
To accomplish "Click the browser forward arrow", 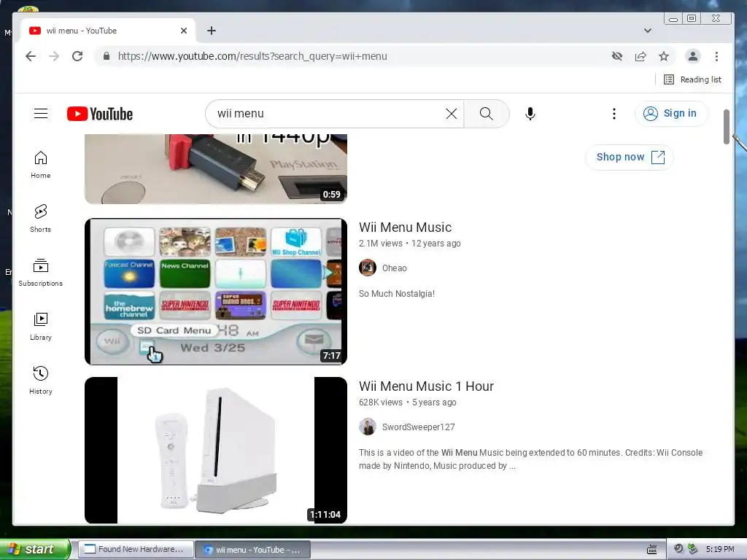I will 54,56.
